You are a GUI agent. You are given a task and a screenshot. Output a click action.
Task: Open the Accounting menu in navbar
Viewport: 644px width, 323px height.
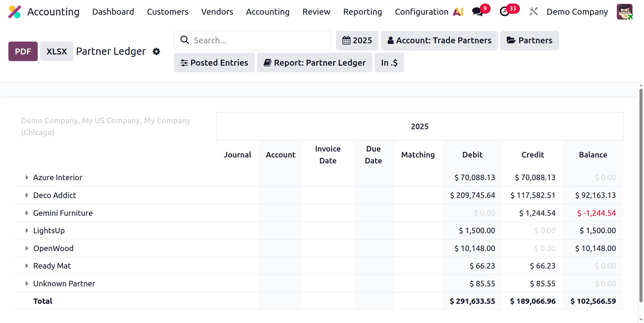tap(268, 12)
